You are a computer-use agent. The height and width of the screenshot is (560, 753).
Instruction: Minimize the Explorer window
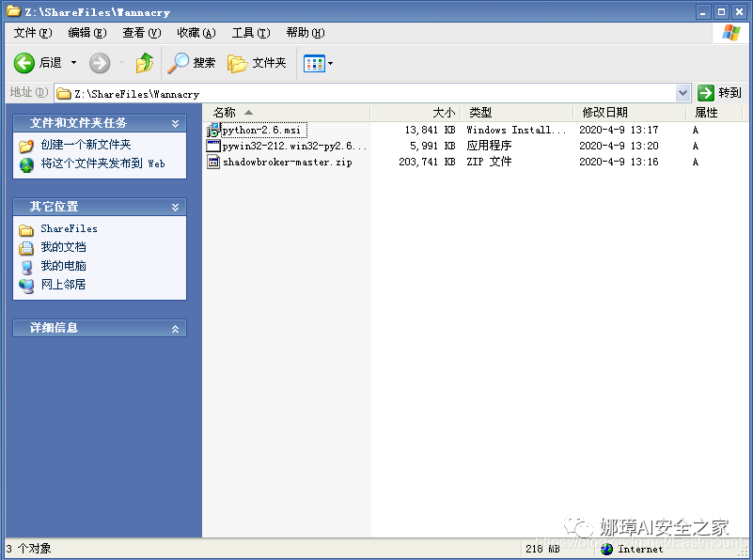[x=703, y=11]
